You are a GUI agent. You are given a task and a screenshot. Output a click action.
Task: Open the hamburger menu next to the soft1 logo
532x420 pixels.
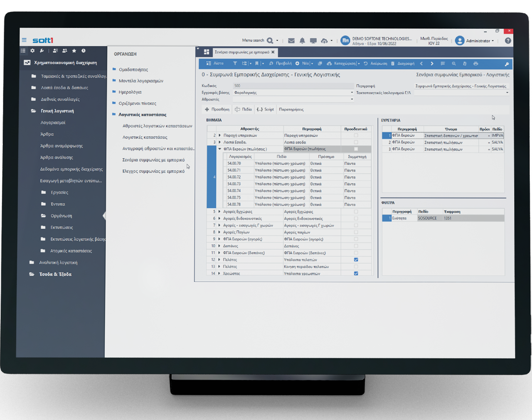coord(24,40)
